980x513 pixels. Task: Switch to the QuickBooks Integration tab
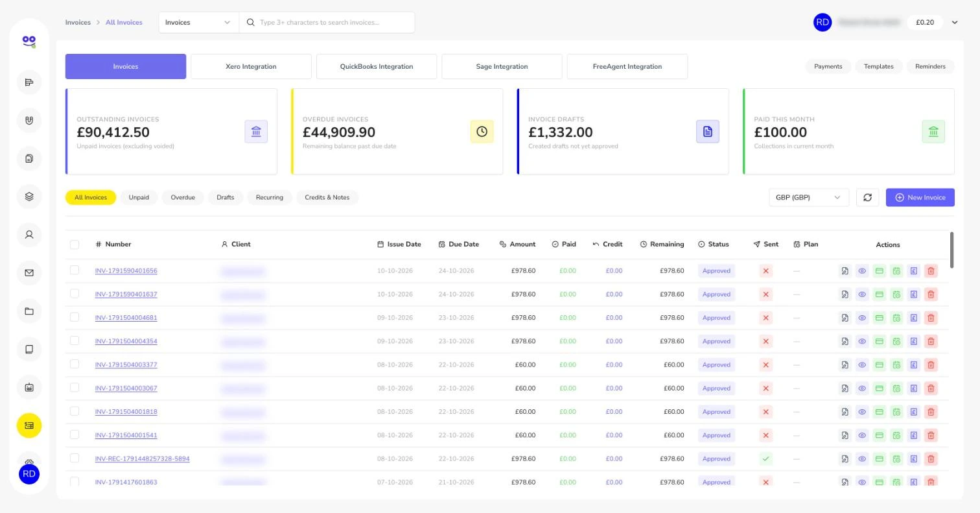[377, 67]
